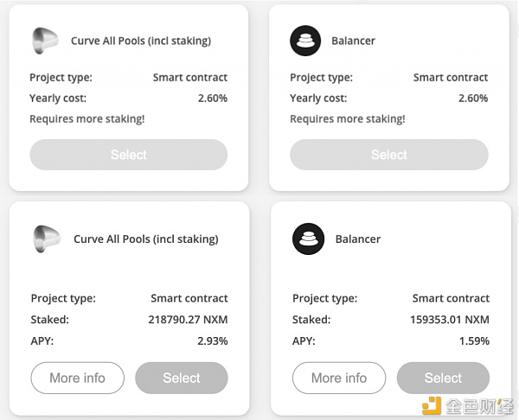
Task: Click the Balancer title in the top-right card
Action: point(353,41)
